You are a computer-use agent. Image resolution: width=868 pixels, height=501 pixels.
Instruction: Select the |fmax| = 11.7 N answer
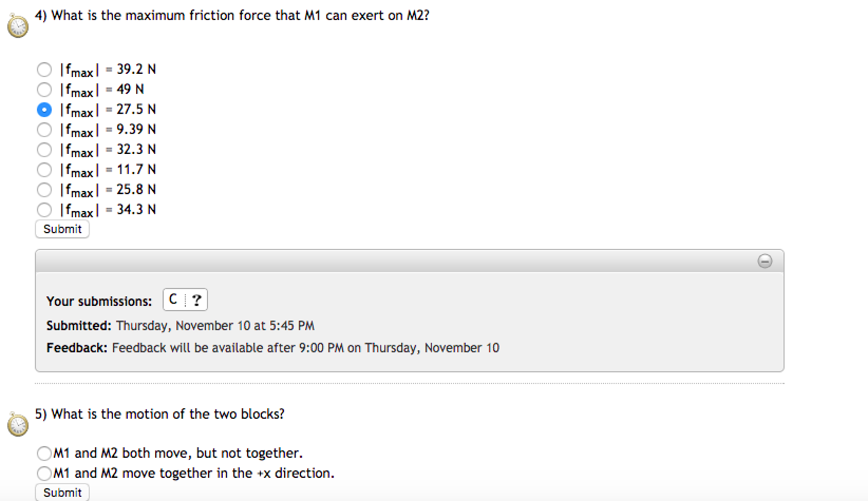coord(44,170)
